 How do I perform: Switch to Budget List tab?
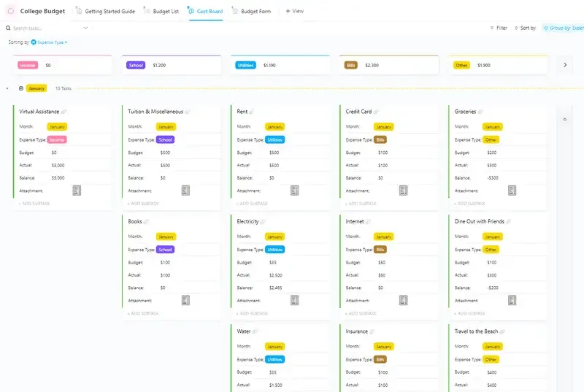[x=161, y=11]
